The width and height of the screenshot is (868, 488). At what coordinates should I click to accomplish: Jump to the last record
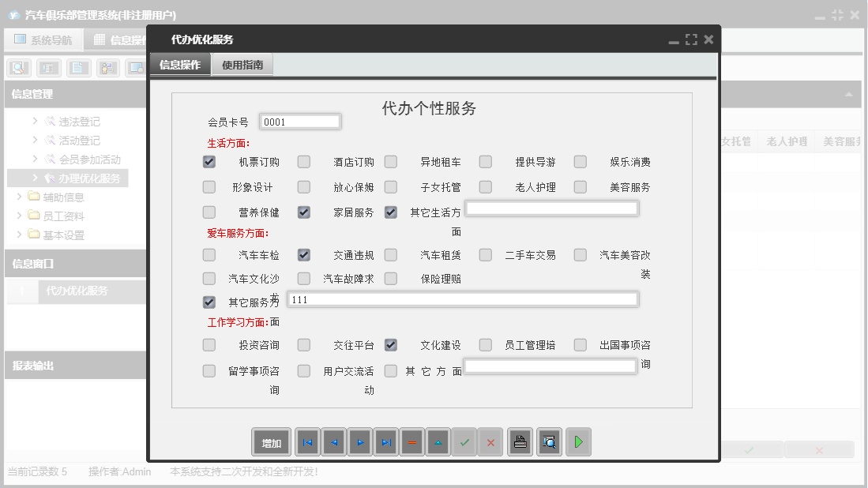[386, 442]
